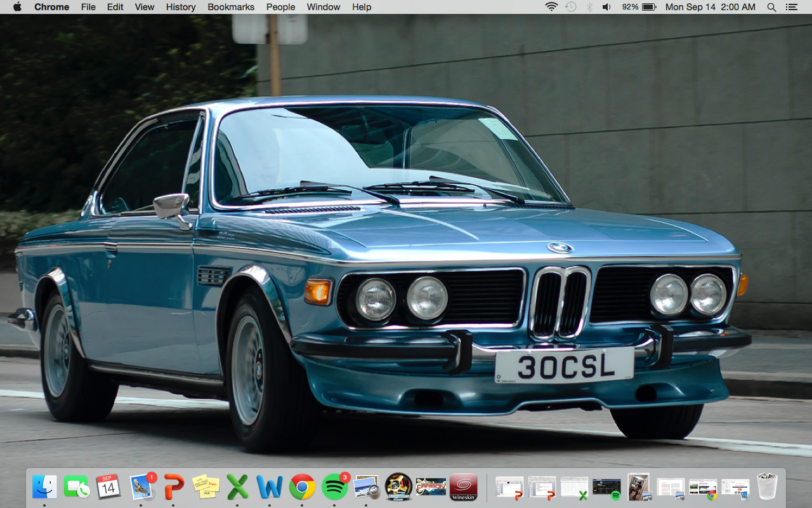Open Spotlight search magnifier
The height and width of the screenshot is (508, 812).
771,7
